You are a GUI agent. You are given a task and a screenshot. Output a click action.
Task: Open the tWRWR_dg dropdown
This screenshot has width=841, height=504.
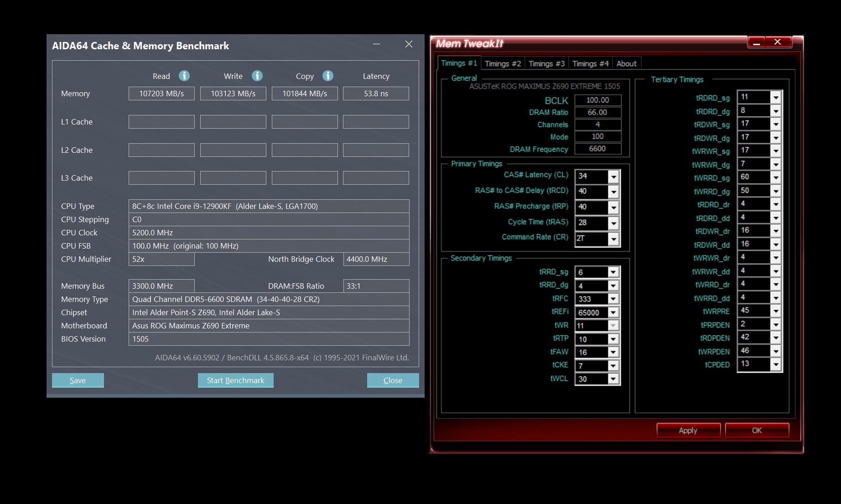[x=776, y=164]
